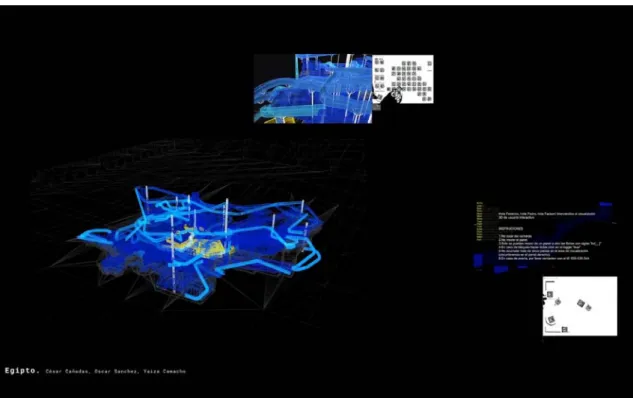The image size is (633, 398).
Task: Click the name "Yaiza Camacho"
Action: point(164,371)
